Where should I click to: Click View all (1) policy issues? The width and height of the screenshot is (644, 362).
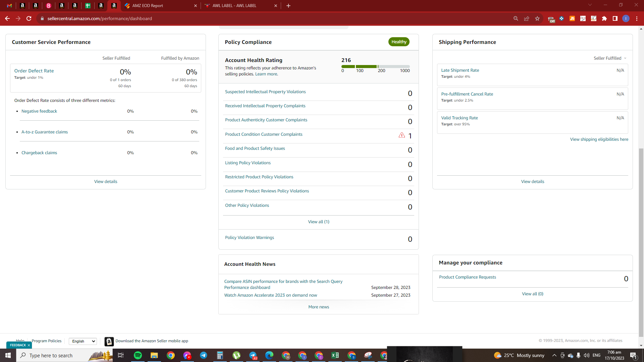pyautogui.click(x=319, y=222)
